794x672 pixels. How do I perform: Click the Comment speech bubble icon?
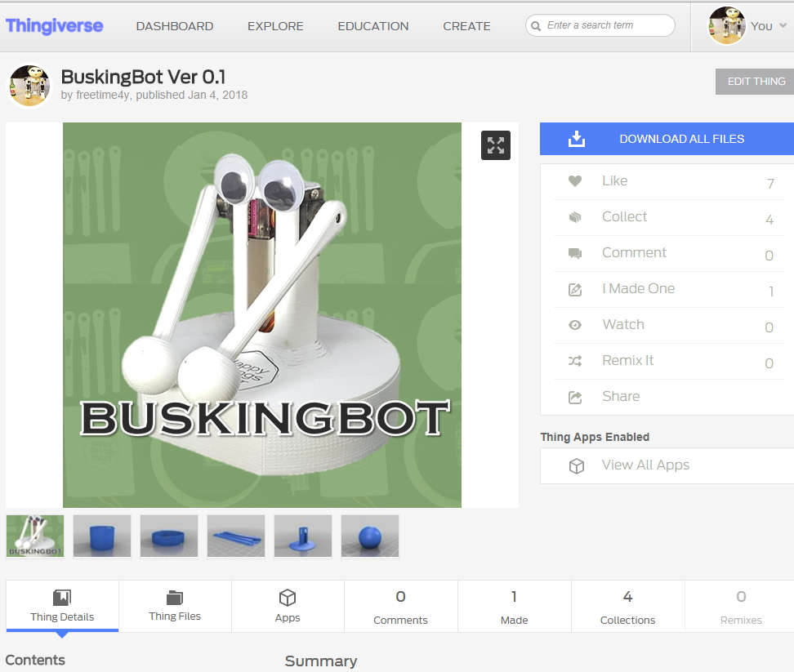pyautogui.click(x=575, y=253)
